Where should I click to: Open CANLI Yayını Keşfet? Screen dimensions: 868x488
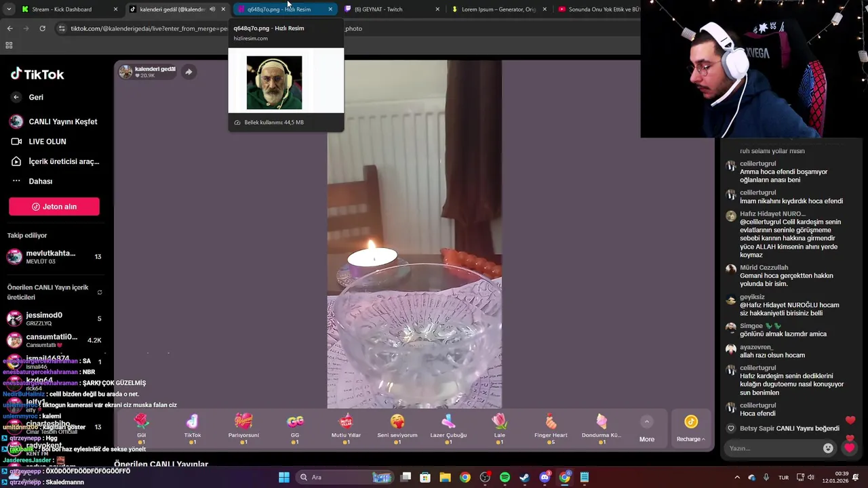pos(54,122)
